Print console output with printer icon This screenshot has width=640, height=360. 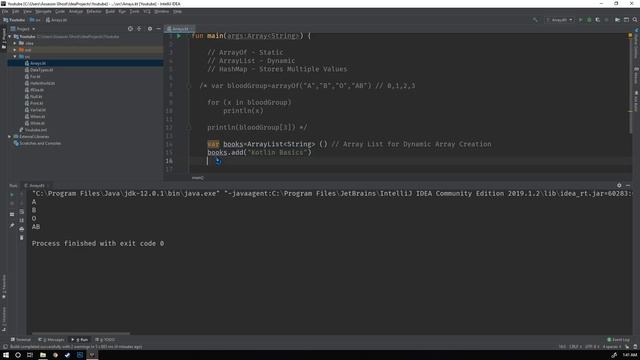22,229
